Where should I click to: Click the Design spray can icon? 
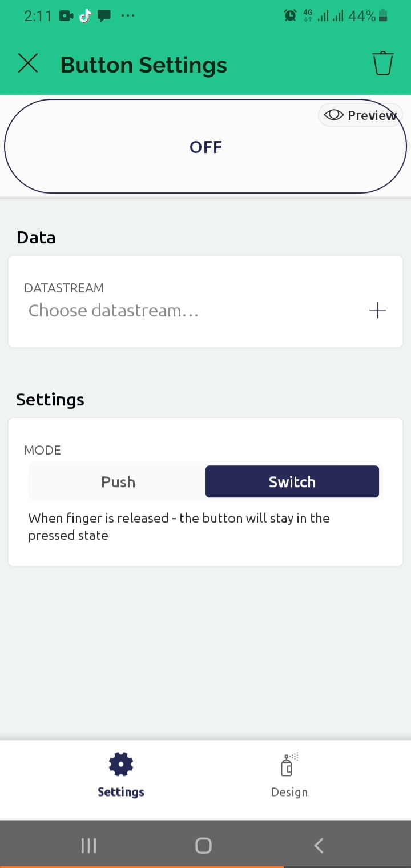tap(289, 765)
